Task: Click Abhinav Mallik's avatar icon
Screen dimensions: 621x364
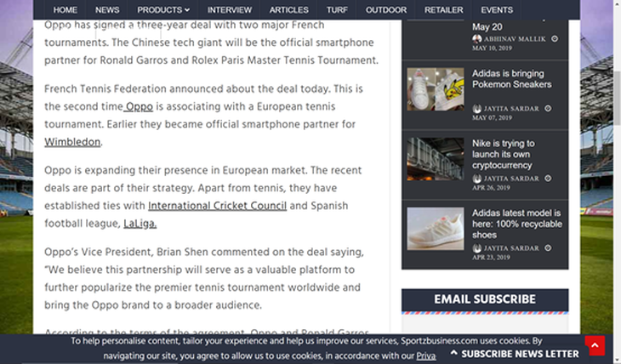Action: point(477,39)
